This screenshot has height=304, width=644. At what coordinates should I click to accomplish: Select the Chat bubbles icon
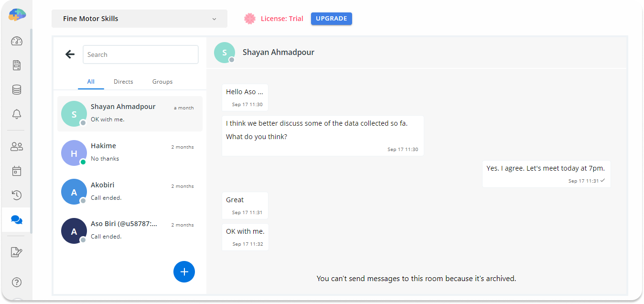(16, 219)
